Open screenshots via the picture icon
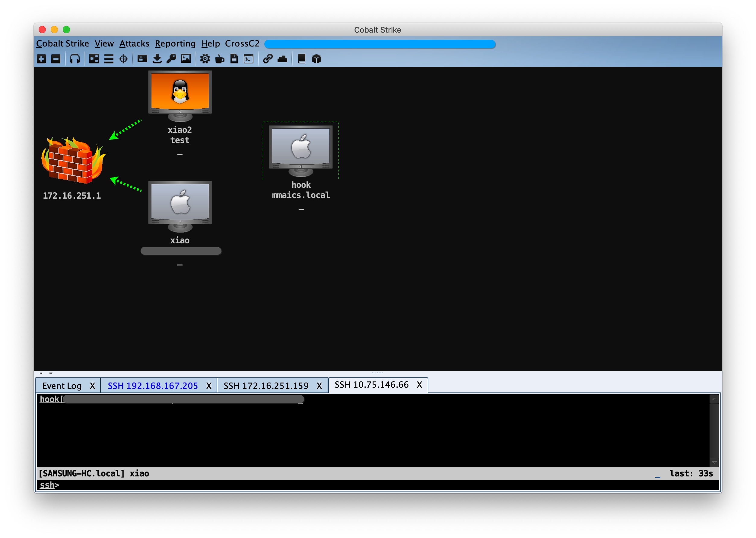 (x=186, y=59)
